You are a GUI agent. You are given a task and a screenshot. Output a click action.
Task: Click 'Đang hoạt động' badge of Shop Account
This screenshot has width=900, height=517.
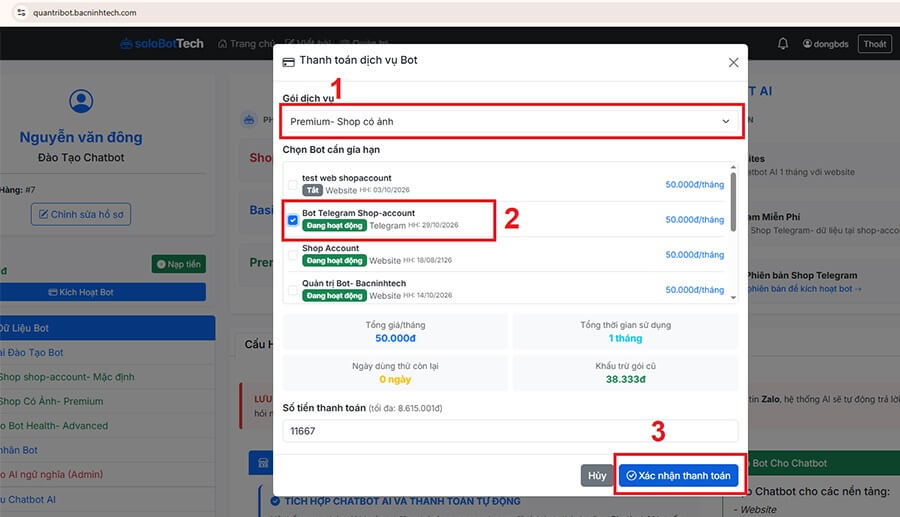coord(335,261)
